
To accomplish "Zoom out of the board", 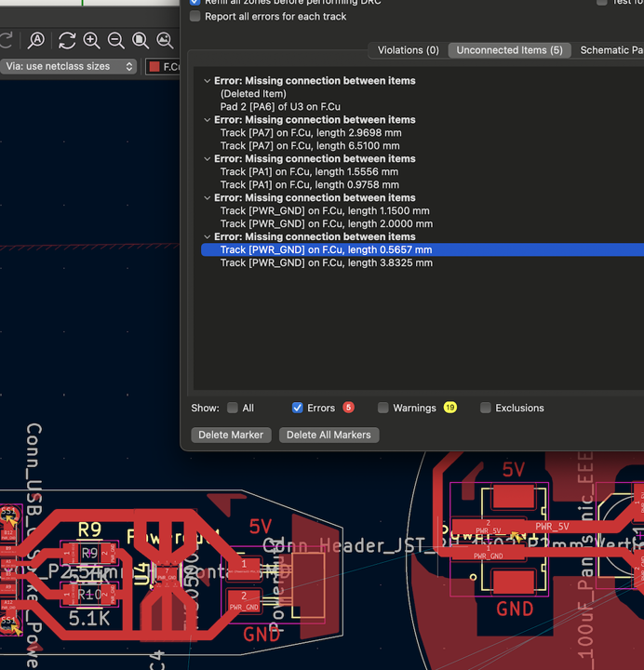I will [x=115, y=41].
